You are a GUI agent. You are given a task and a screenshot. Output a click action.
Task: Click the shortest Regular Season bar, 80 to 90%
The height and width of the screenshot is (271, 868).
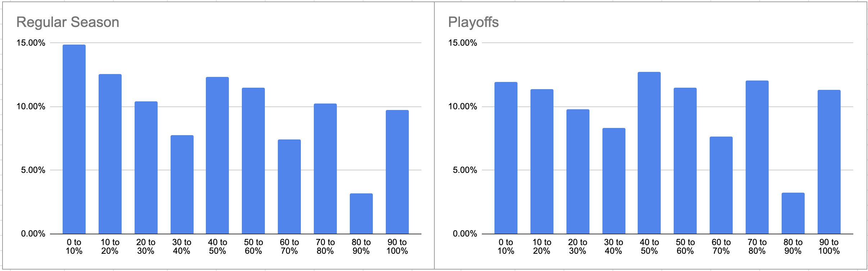(361, 213)
